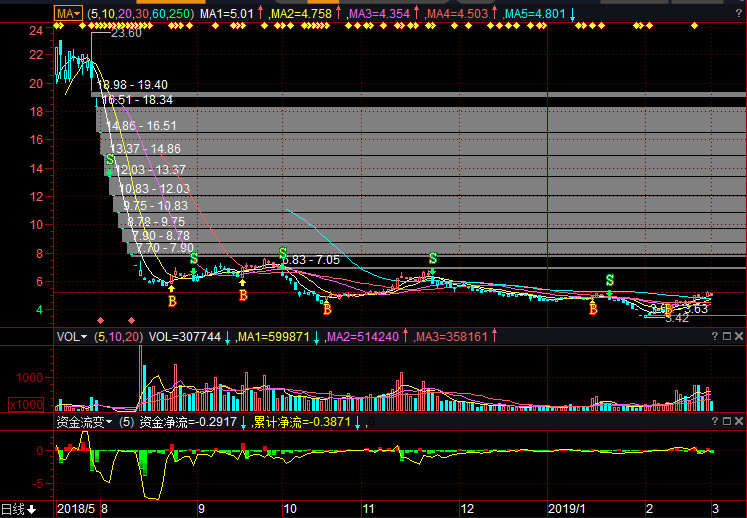The image size is (747, 518).
Task: Click the green S marker near the 13.37 level
Action: click(x=110, y=160)
